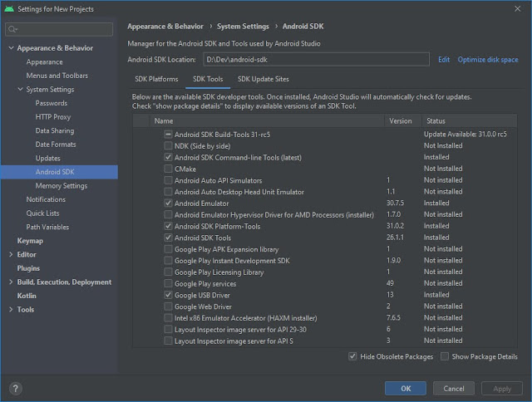Click the Android SDK Location field

point(315,60)
